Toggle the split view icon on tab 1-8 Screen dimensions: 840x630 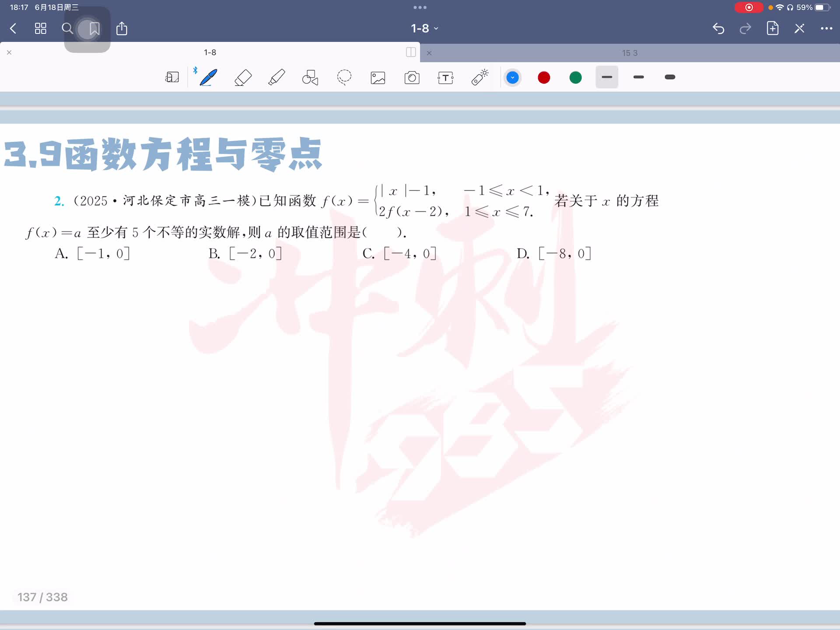click(x=411, y=52)
